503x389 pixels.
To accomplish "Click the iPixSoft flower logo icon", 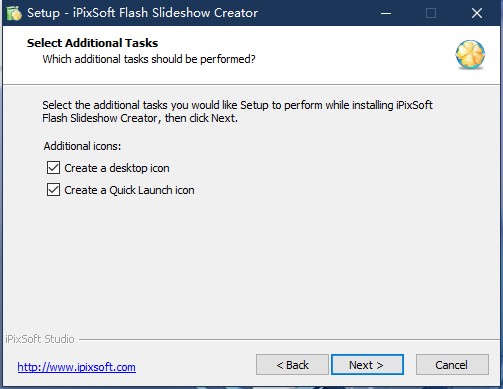I will click(470, 55).
